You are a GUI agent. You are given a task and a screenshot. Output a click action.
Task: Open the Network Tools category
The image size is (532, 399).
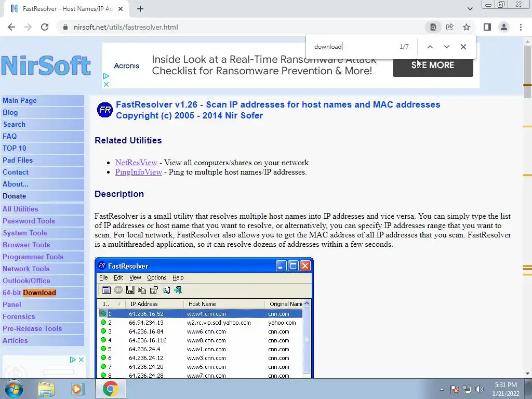point(26,269)
